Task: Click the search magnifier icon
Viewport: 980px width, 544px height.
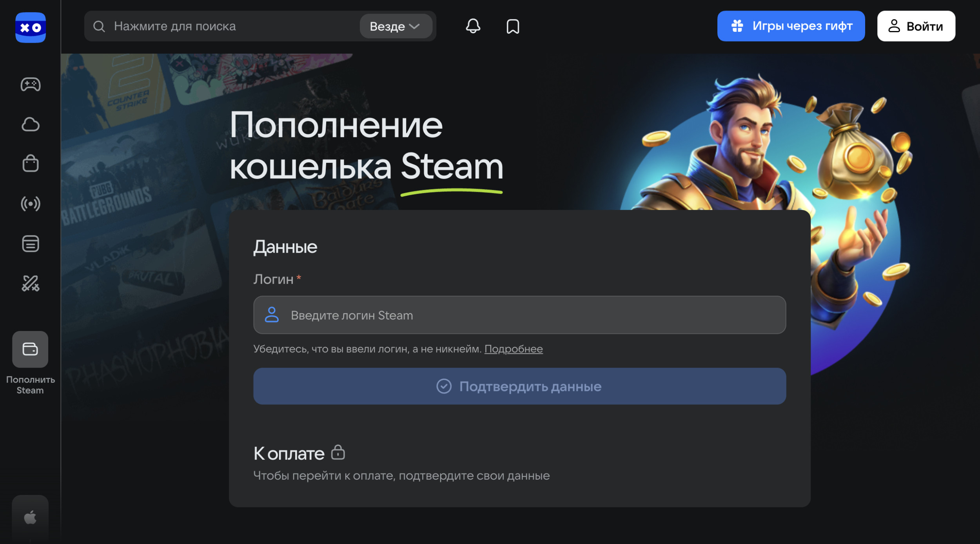Action: (99, 26)
